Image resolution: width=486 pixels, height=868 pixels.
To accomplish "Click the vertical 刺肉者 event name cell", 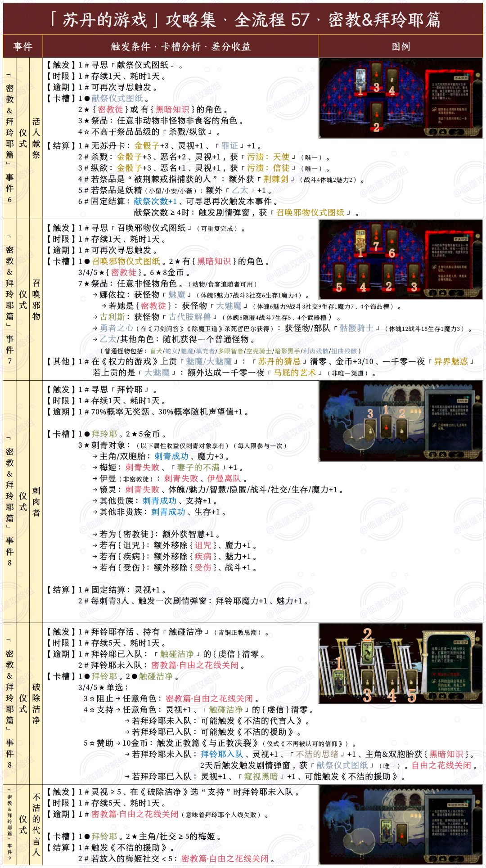I will click(36, 502).
